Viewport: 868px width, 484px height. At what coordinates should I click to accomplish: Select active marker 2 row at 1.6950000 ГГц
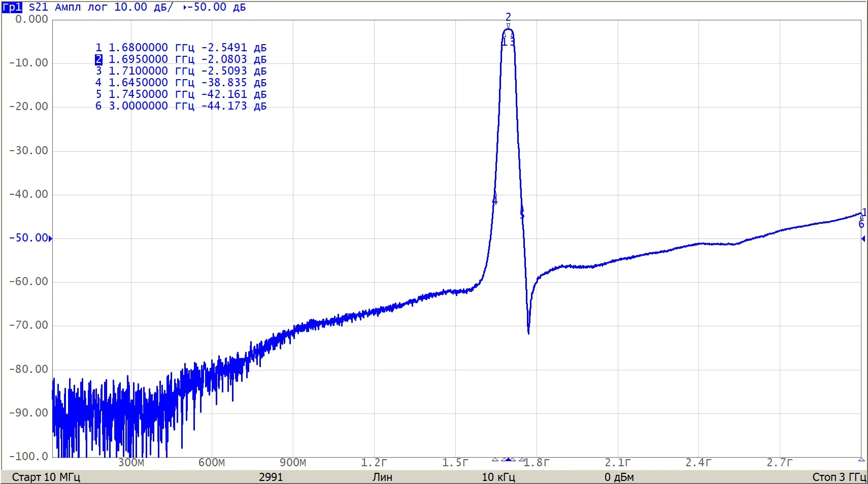(181, 59)
